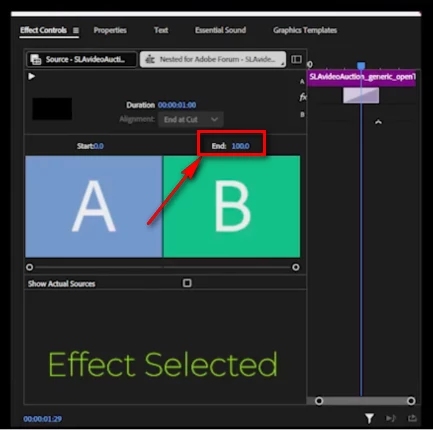Play the transition preview

point(31,76)
